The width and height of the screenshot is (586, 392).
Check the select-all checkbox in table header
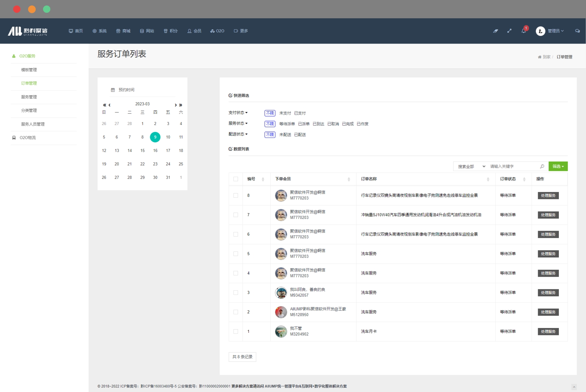[236, 179]
